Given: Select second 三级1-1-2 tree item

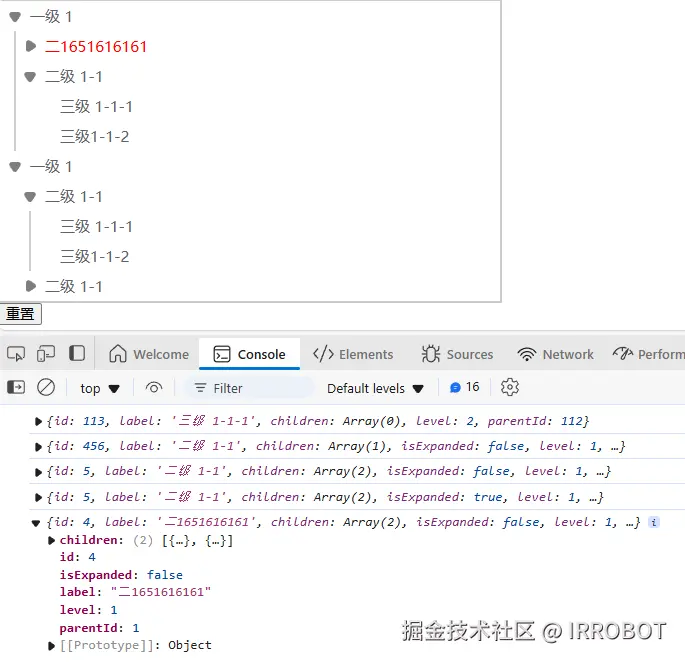Looking at the screenshot, I should click(x=95, y=256).
